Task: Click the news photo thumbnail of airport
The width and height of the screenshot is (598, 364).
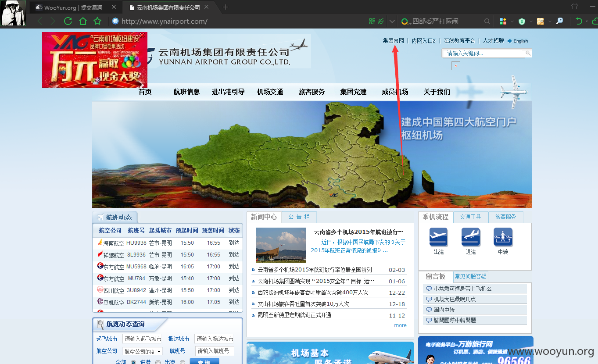Action: click(281, 245)
